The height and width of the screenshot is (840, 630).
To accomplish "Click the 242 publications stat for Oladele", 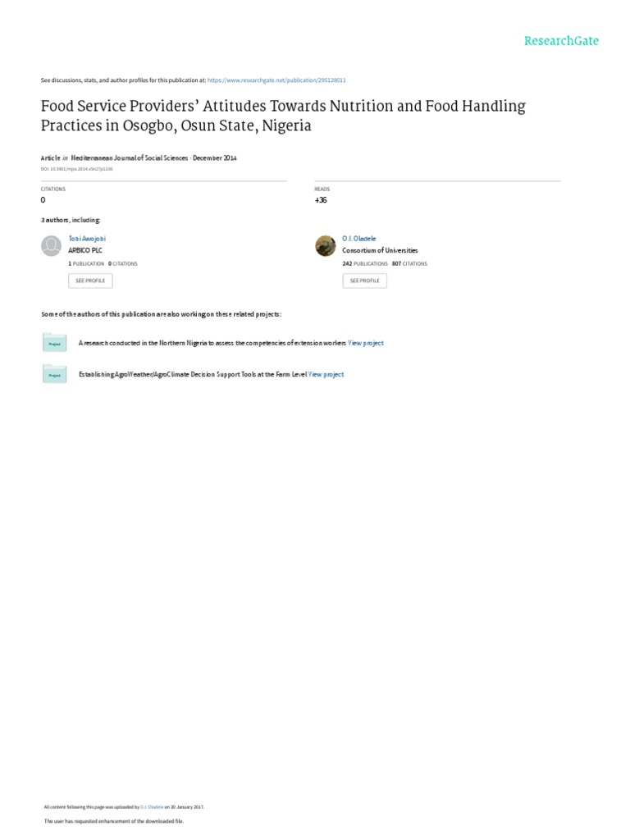I will (365, 263).
